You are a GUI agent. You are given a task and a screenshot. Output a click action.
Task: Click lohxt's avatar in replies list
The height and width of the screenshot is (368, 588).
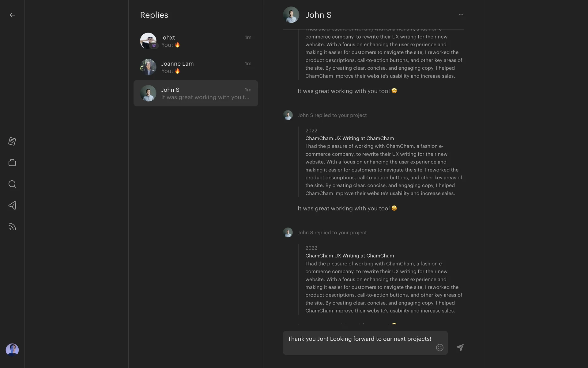(148, 41)
